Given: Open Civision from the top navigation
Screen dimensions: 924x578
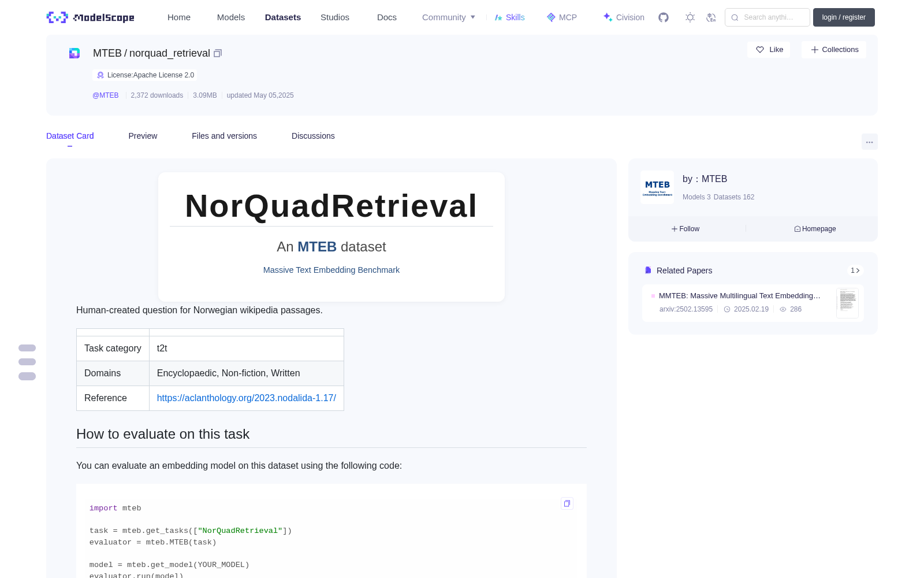Looking at the screenshot, I should pyautogui.click(x=624, y=17).
